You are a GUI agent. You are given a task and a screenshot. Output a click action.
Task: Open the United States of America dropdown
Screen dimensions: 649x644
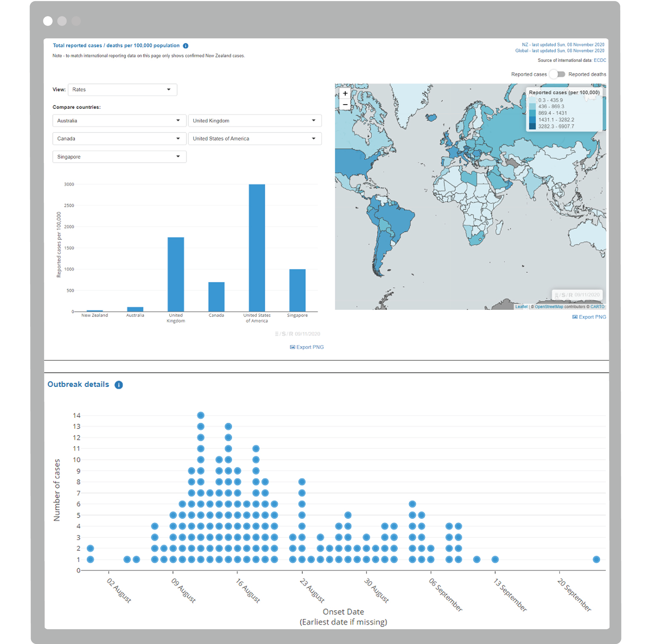pos(255,139)
